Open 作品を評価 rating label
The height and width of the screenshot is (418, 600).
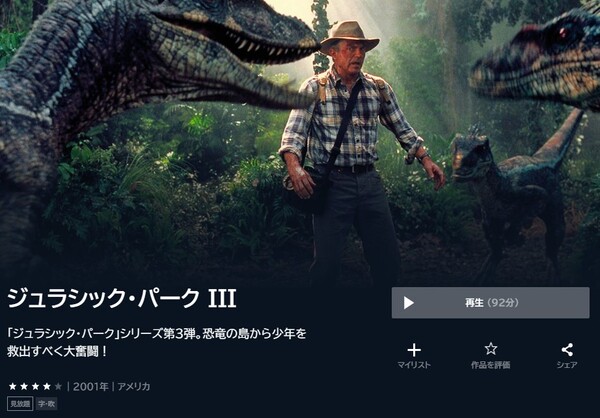(491, 365)
